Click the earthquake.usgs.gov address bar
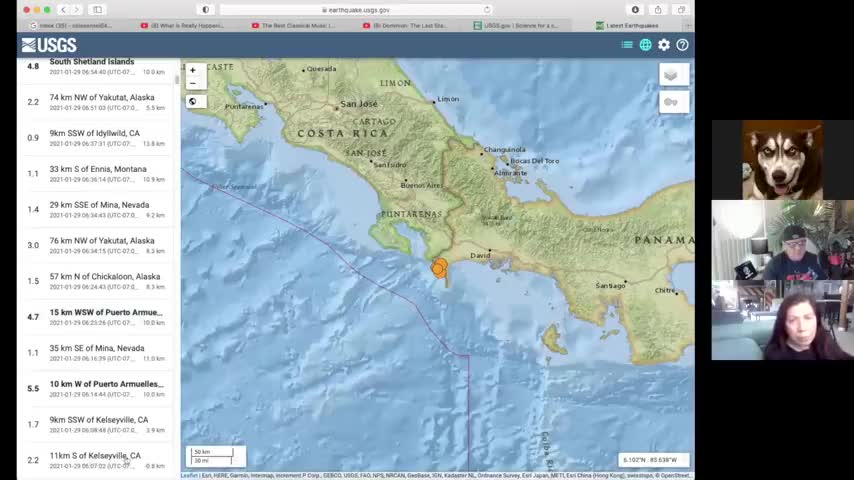The width and height of the screenshot is (854, 480). click(x=356, y=10)
